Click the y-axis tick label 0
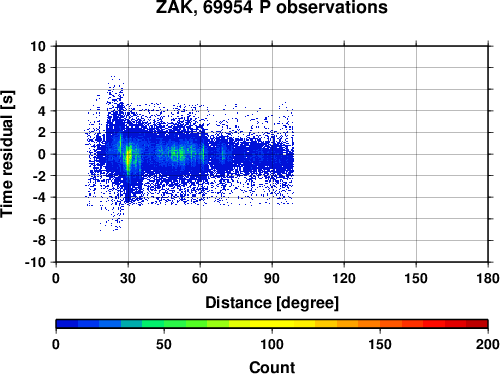Viewport: 500px width, 374px height. coord(42,154)
